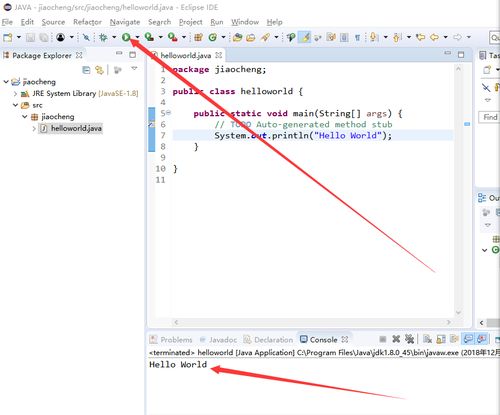Click the Open Type icon in toolbar
Viewport: 500px width, 415px height.
237,37
